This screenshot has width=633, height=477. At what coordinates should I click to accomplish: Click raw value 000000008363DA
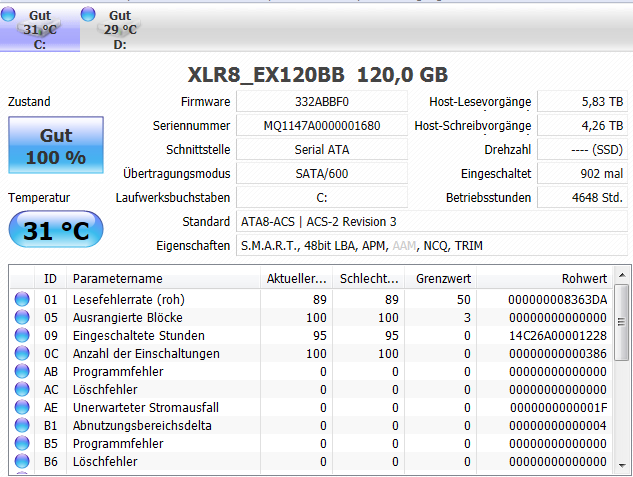coord(558,300)
